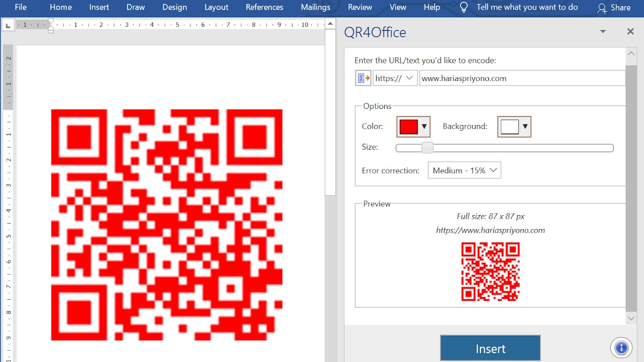Click the URL insert icon beside https:// selector
Screen dimensions: 644x362
(x=363, y=78)
